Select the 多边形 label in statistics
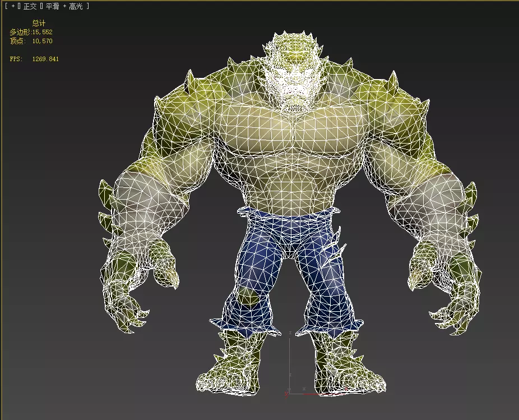Screen dimensions: 519x420 [20, 32]
